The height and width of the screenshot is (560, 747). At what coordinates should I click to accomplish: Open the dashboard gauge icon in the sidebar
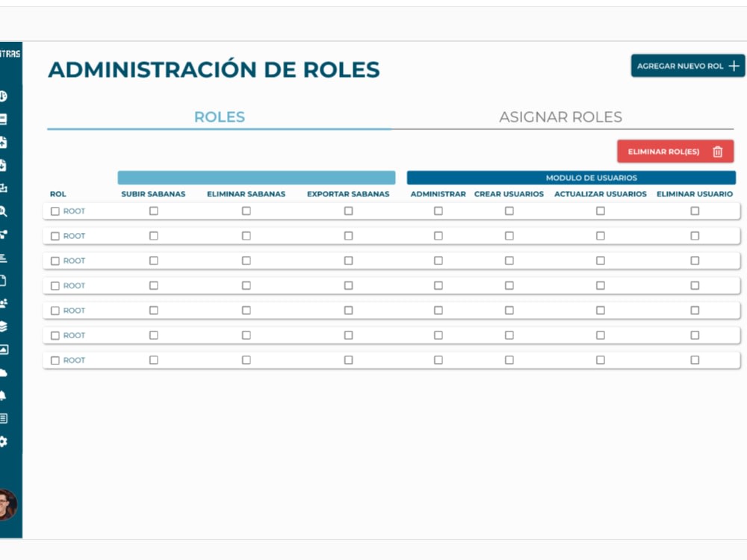coord(3,96)
